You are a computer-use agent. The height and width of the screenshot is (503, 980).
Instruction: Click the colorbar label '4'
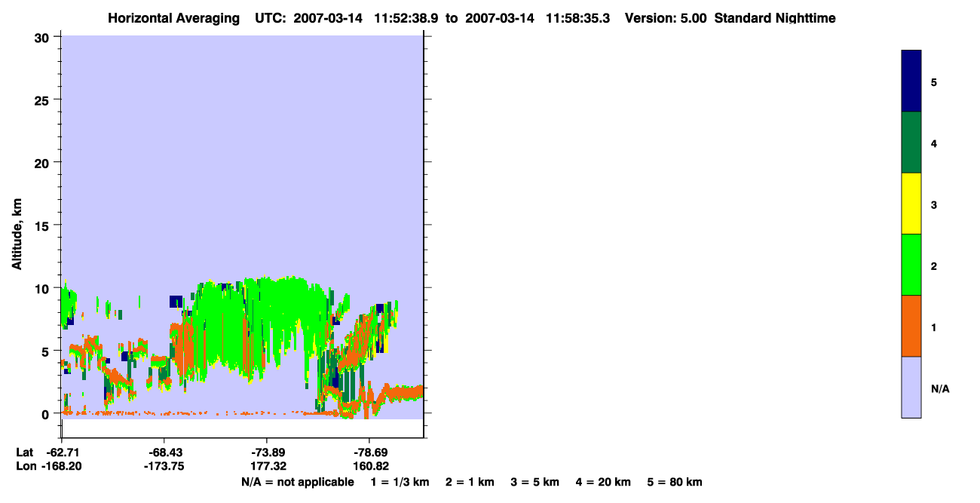pyautogui.click(x=934, y=143)
